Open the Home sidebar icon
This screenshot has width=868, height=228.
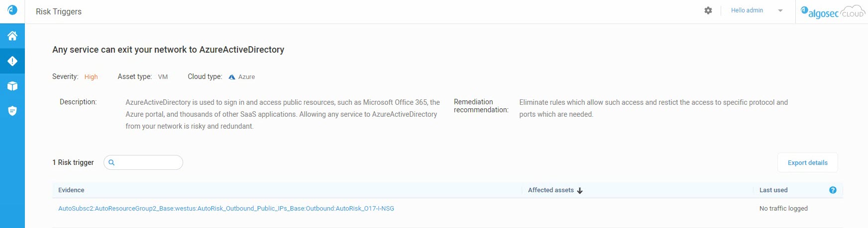tap(12, 36)
